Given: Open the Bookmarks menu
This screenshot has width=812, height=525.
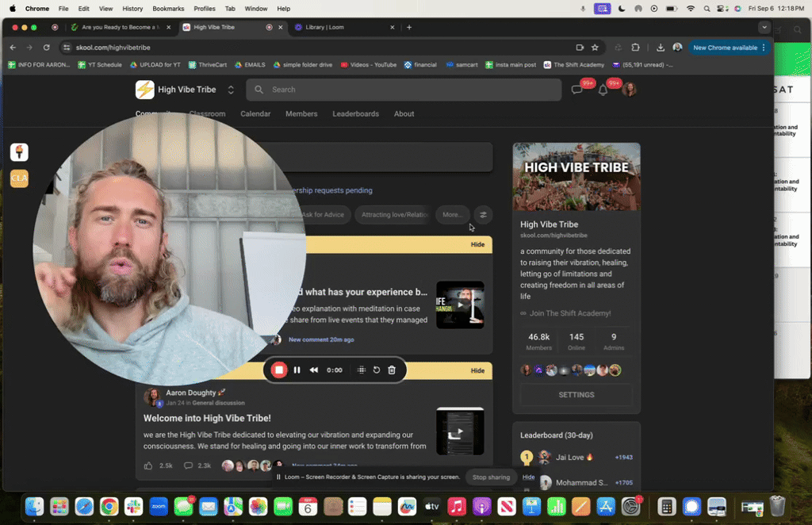Looking at the screenshot, I should click(x=168, y=8).
